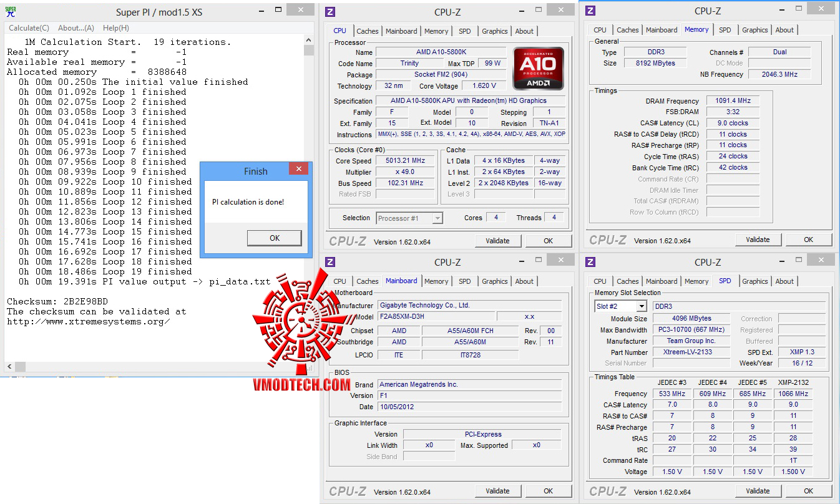Go to CPU tab in the memory slot window
This screenshot has height=504, width=840.
(x=600, y=281)
